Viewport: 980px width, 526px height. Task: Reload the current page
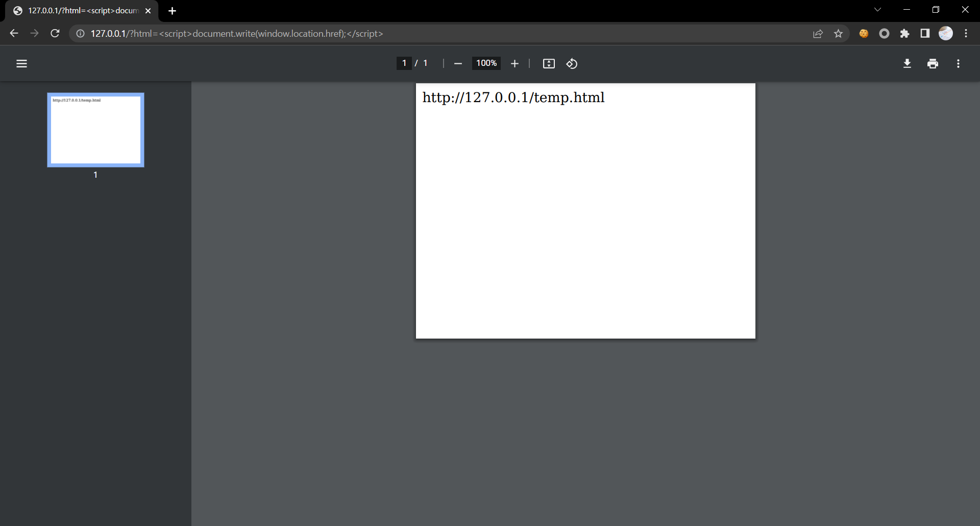55,33
